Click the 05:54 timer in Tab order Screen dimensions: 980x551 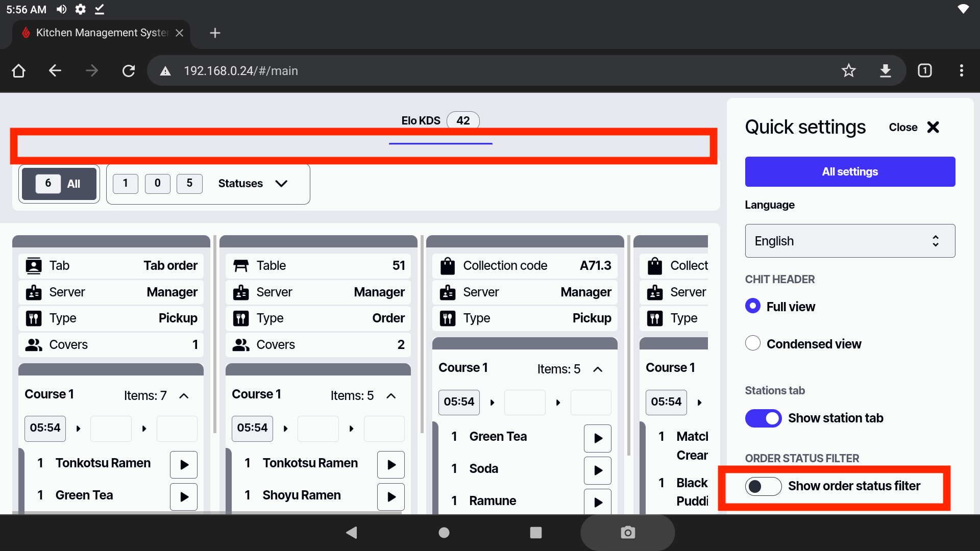[x=45, y=428]
